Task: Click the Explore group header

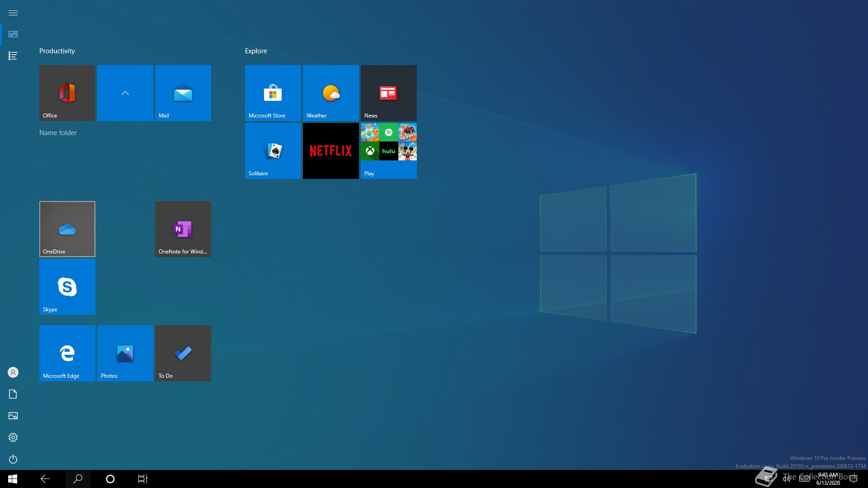Action: [x=256, y=51]
